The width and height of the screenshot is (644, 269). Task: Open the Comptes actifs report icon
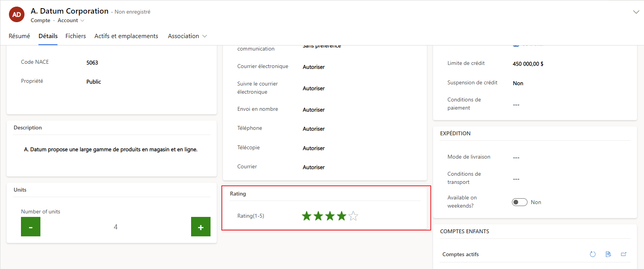click(x=608, y=254)
